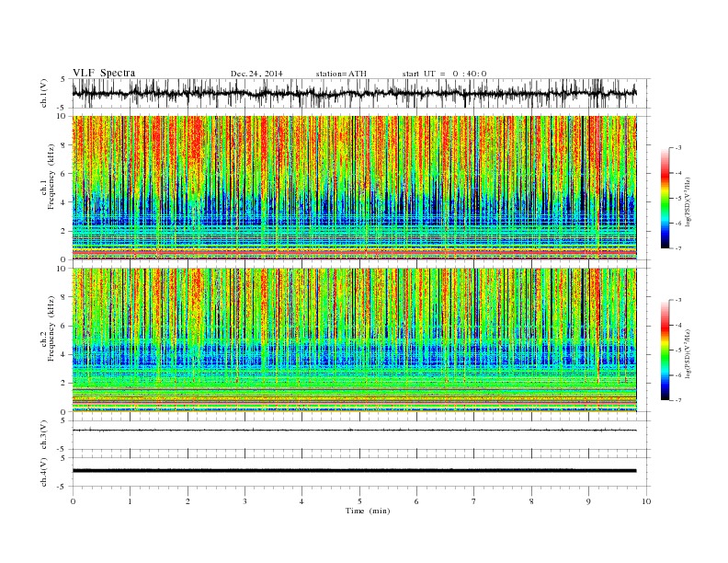
Task: Click the 'Time (min)' axis label
Action: (x=368, y=511)
